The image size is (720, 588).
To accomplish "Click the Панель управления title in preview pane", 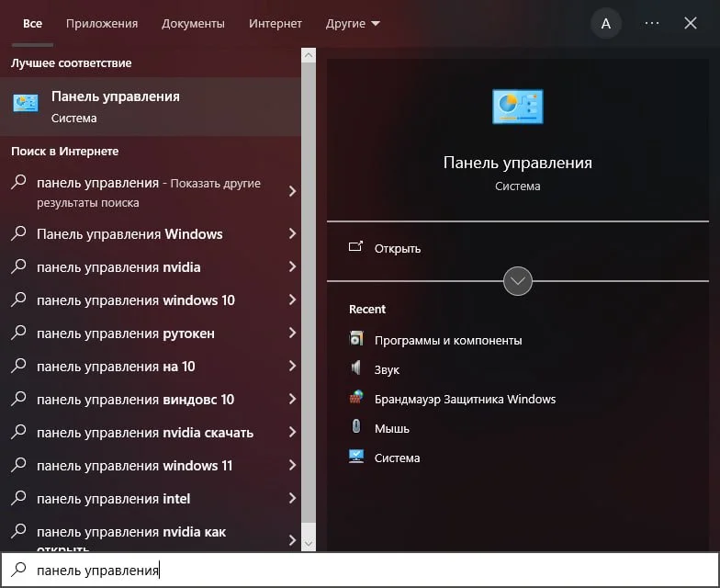I will tap(518, 163).
